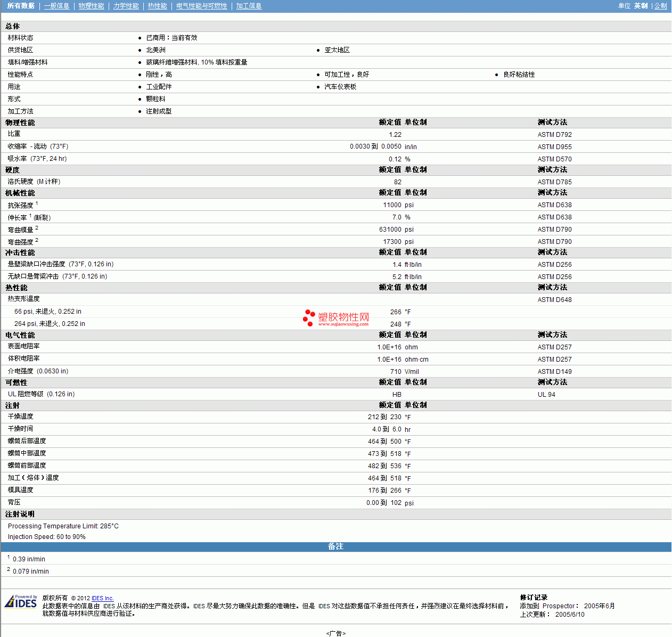672x637 pixels.
Task: Select the 汽车仪表板 usage entry
Action: point(340,87)
